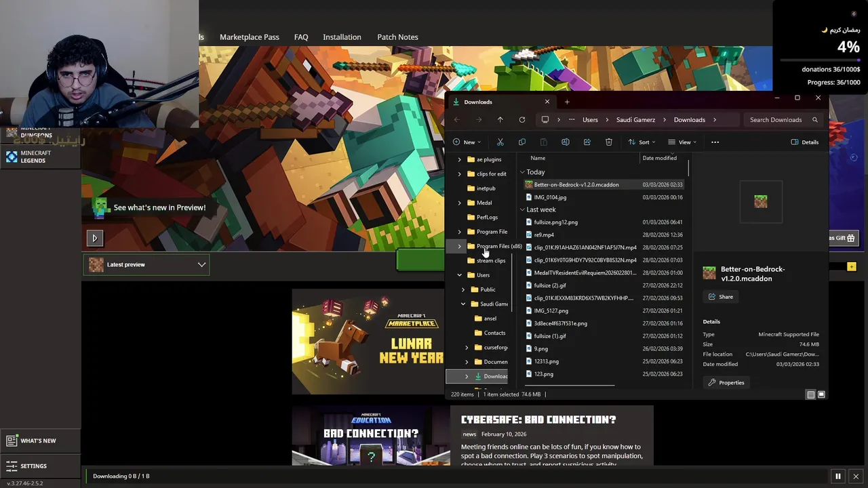
Task: Open the See more three-dots menu in Explorer
Action: (715, 142)
